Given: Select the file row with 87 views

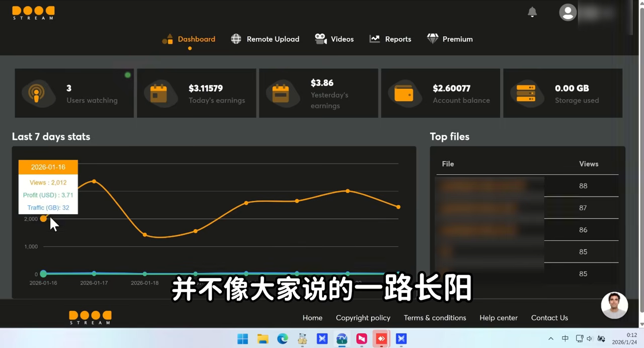Looking at the screenshot, I should tap(527, 208).
